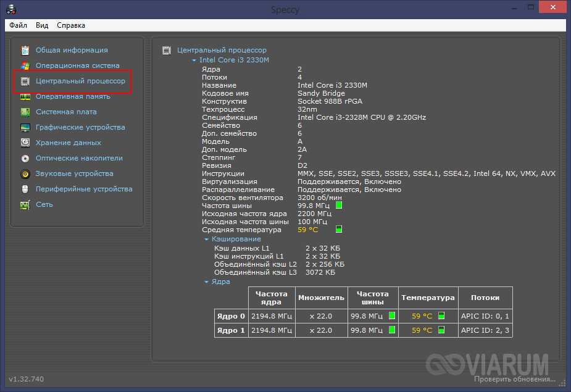
Task: Open the Справка menu
Action: pos(71,25)
